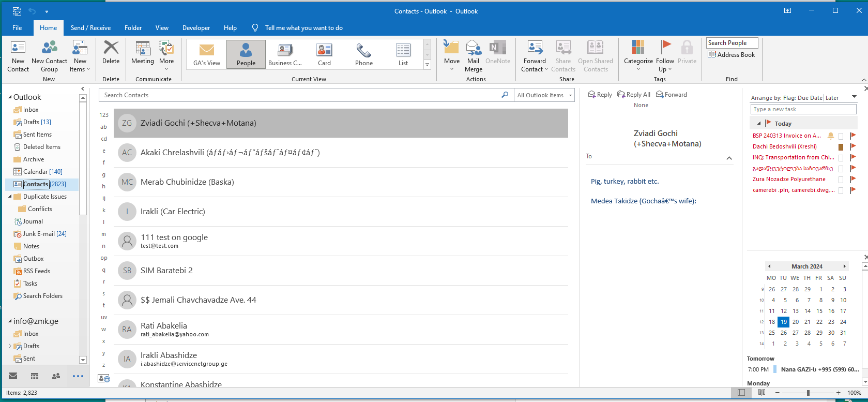
Task: Forward from the reading pane
Action: pyautogui.click(x=672, y=95)
